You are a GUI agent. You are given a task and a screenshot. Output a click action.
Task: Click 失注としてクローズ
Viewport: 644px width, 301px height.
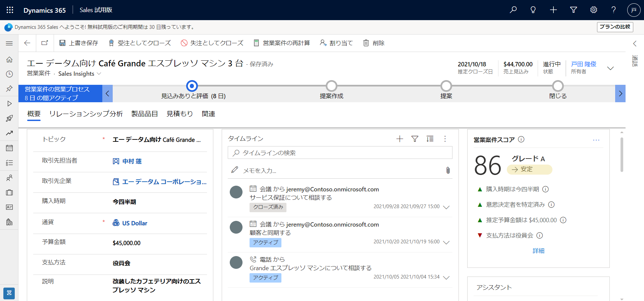coord(212,43)
